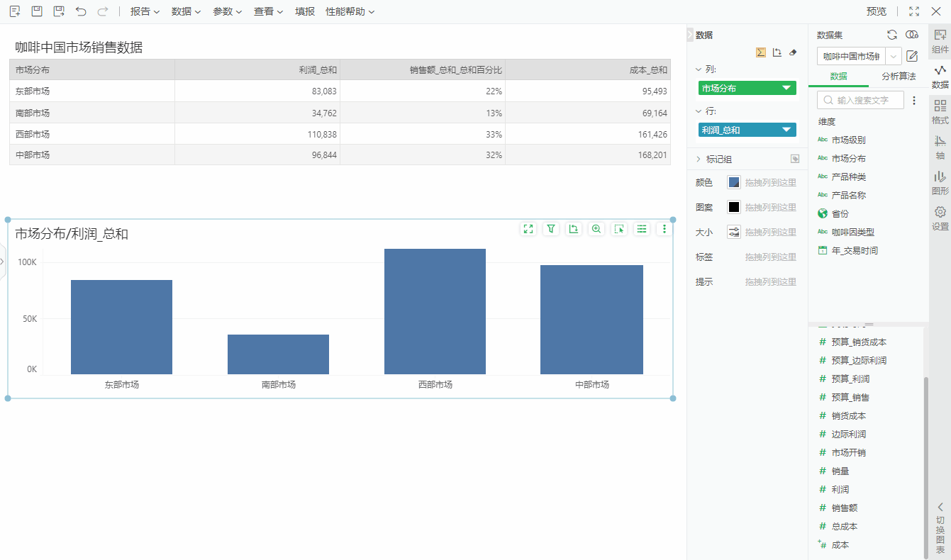The height and width of the screenshot is (560, 951).
Task: Click the dataset join icon
Action: [x=912, y=35]
